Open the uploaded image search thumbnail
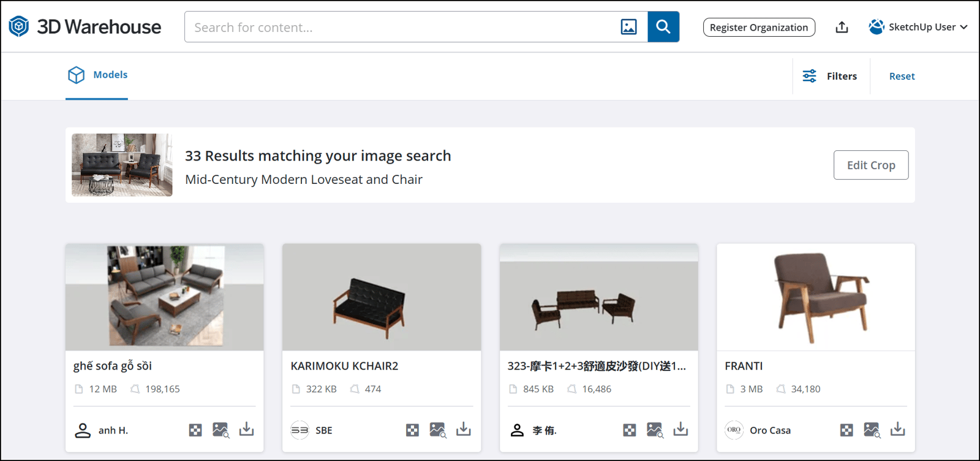 click(122, 165)
